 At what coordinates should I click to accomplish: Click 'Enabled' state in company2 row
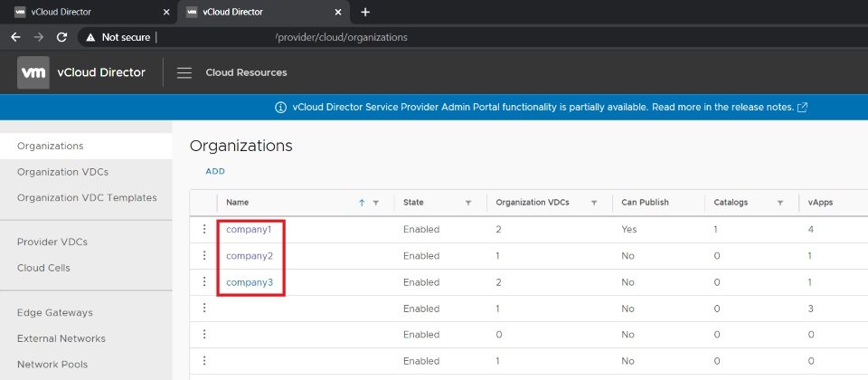tap(421, 256)
